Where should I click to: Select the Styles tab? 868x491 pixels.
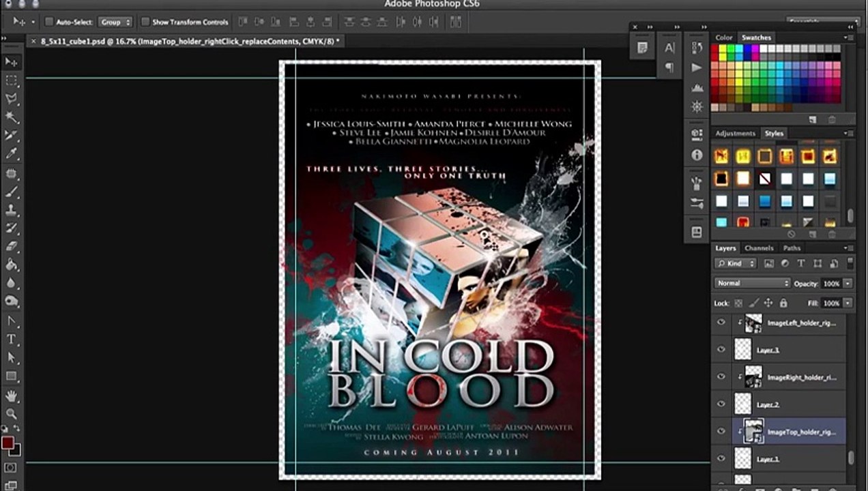pyautogui.click(x=774, y=133)
